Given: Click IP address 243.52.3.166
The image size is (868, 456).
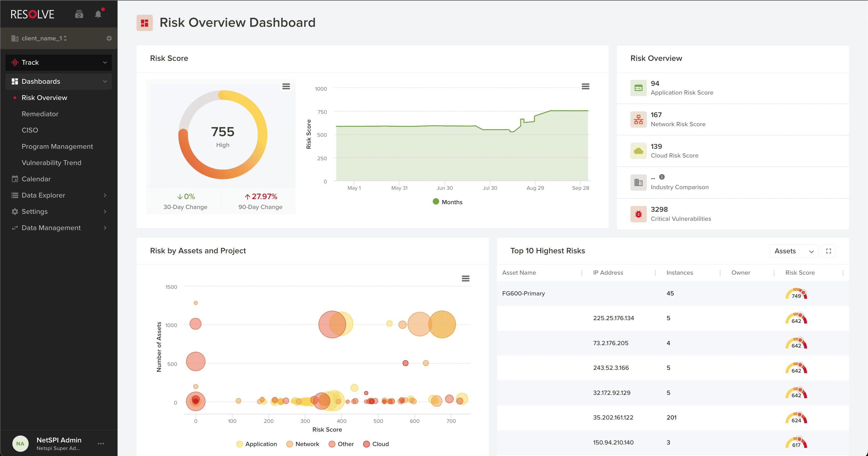Looking at the screenshot, I should pyautogui.click(x=611, y=368).
